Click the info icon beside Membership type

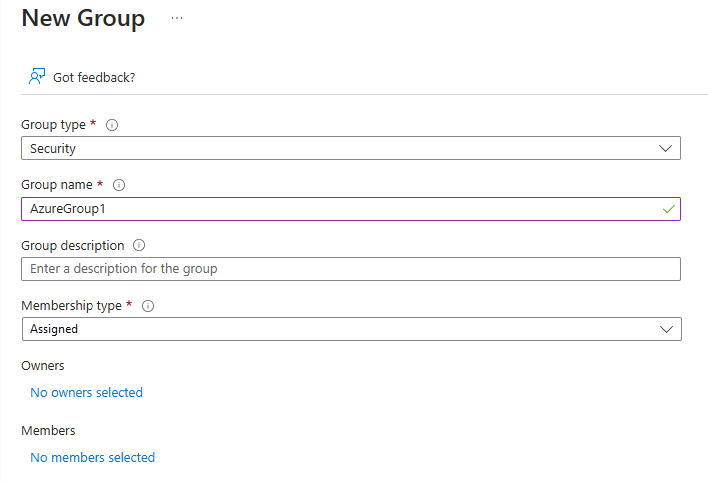tap(148, 306)
